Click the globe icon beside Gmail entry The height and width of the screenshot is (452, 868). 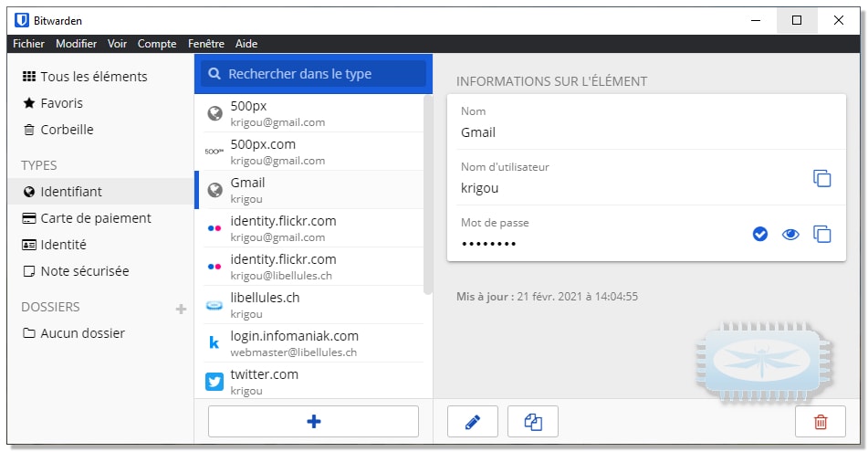tap(214, 190)
